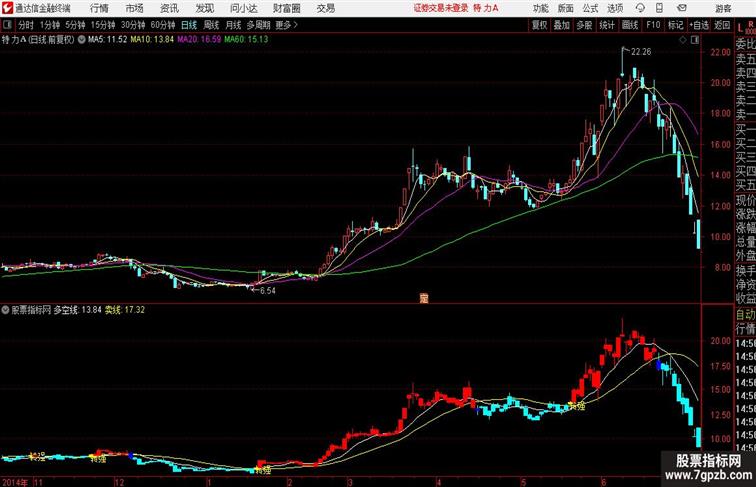
Task: Select the 周线 weekly tab
Action: [211, 25]
